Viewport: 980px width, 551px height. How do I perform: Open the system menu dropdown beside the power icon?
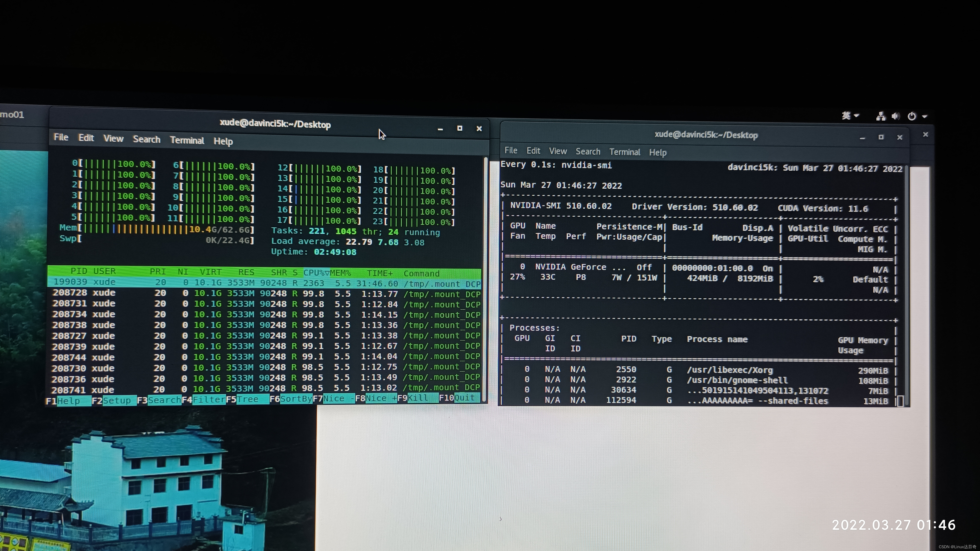926,117
